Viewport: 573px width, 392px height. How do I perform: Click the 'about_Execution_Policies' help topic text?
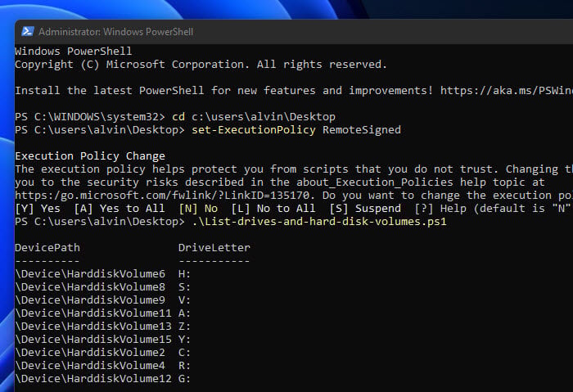coord(375,182)
